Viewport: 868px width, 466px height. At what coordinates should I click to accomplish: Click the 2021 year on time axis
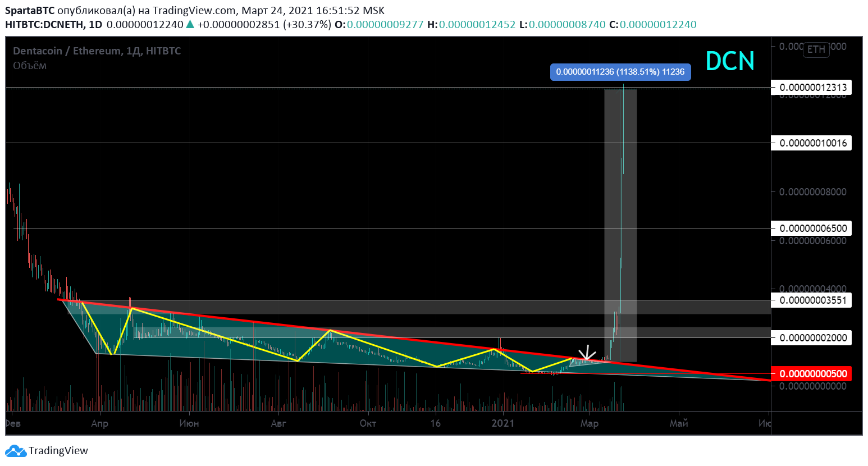pyautogui.click(x=503, y=423)
